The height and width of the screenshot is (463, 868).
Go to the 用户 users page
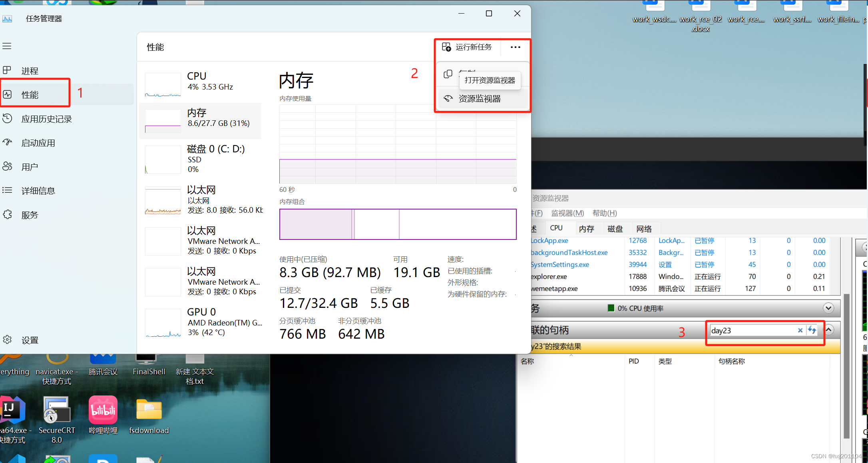tap(30, 167)
